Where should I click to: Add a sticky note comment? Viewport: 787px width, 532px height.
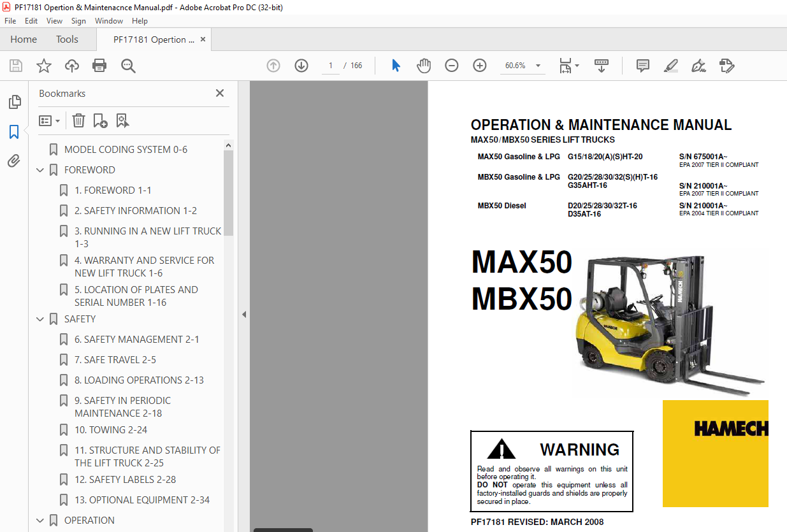pyautogui.click(x=643, y=66)
